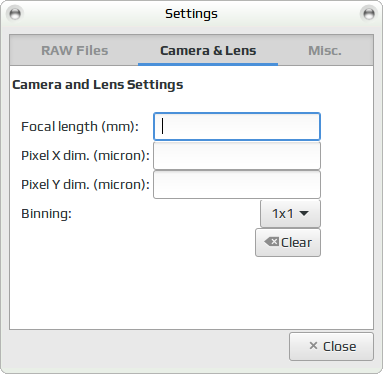This screenshot has height=374, width=383.
Task: Select the Camera & Lens tab
Action: point(208,51)
